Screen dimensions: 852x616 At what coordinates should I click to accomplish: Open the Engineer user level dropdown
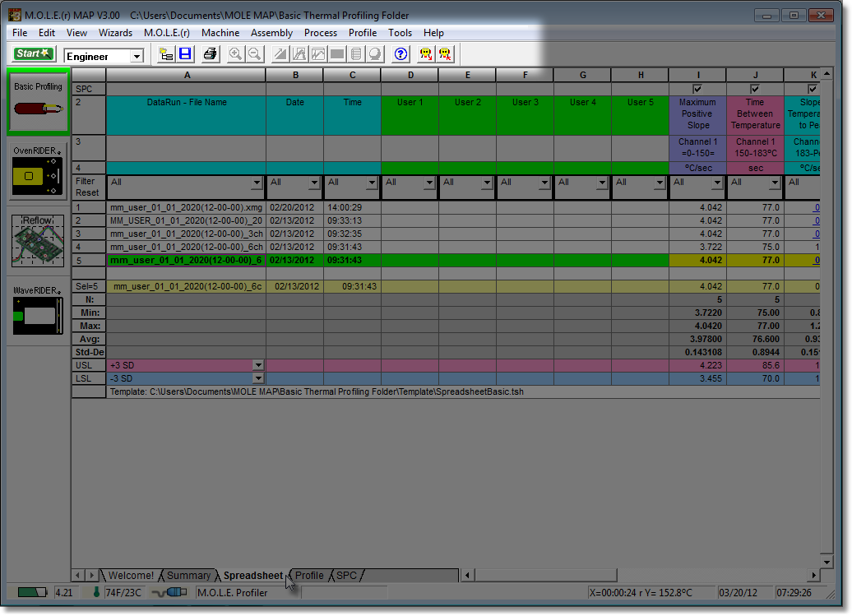[x=137, y=56]
